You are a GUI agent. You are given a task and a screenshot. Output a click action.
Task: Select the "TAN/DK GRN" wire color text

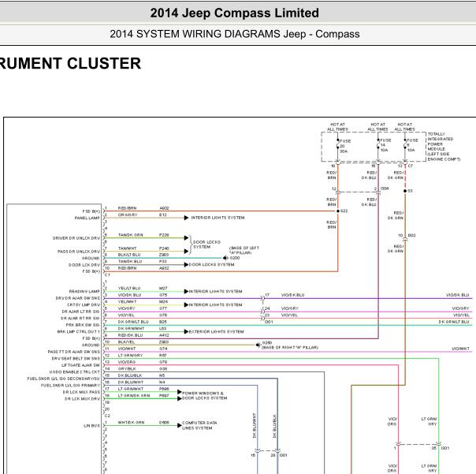pyautogui.click(x=130, y=235)
